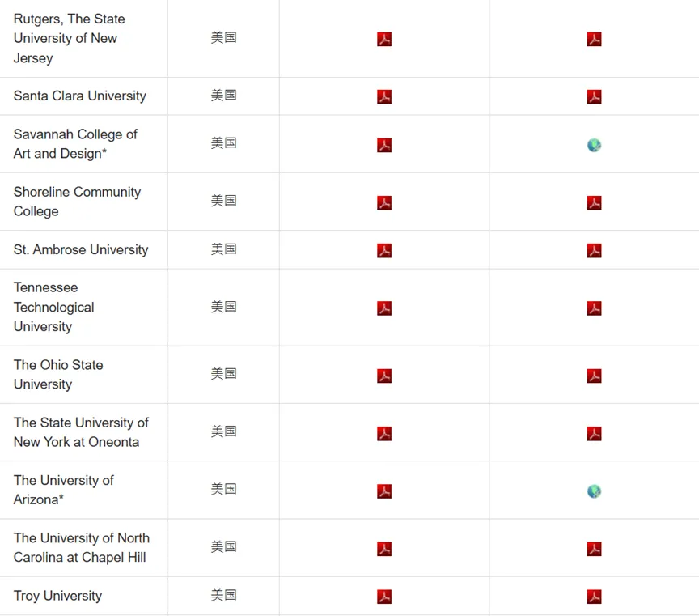Click the 美国 cell in St. Ambrose row
This screenshot has height=616, width=699.
[223, 249]
